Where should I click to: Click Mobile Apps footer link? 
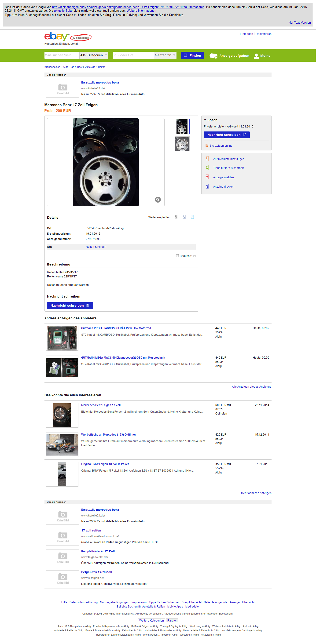[x=175, y=607]
